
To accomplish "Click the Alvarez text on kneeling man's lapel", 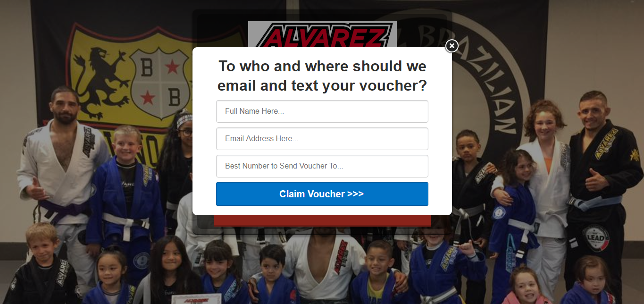I will click(x=342, y=257).
